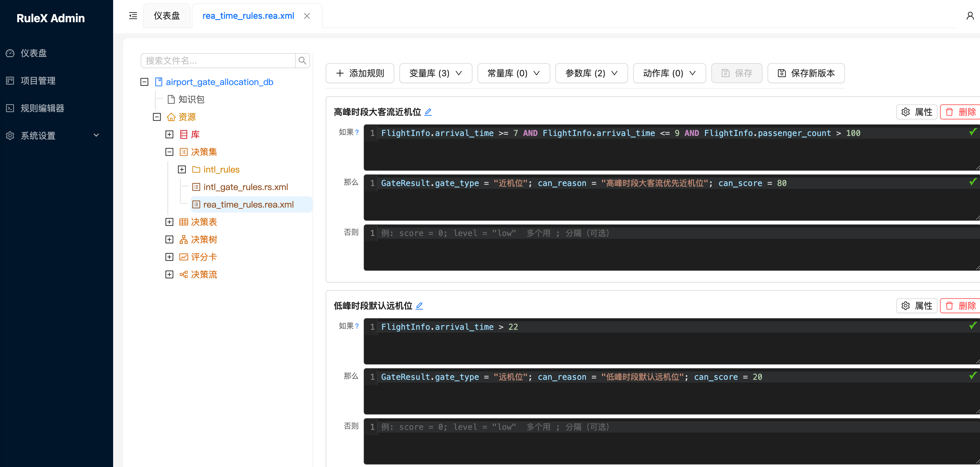Collapse the 资源 tree node
980x467 pixels.
coord(157,117)
